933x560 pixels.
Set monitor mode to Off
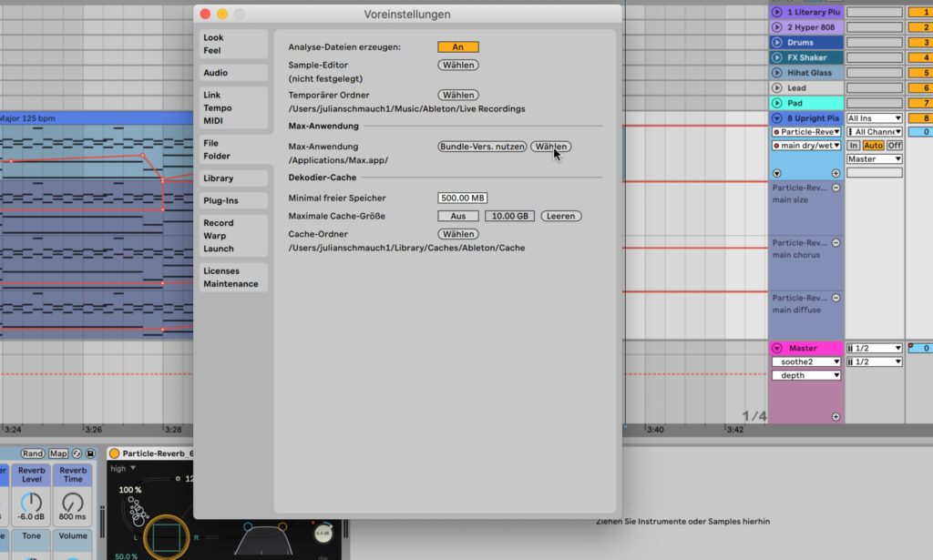coord(895,146)
